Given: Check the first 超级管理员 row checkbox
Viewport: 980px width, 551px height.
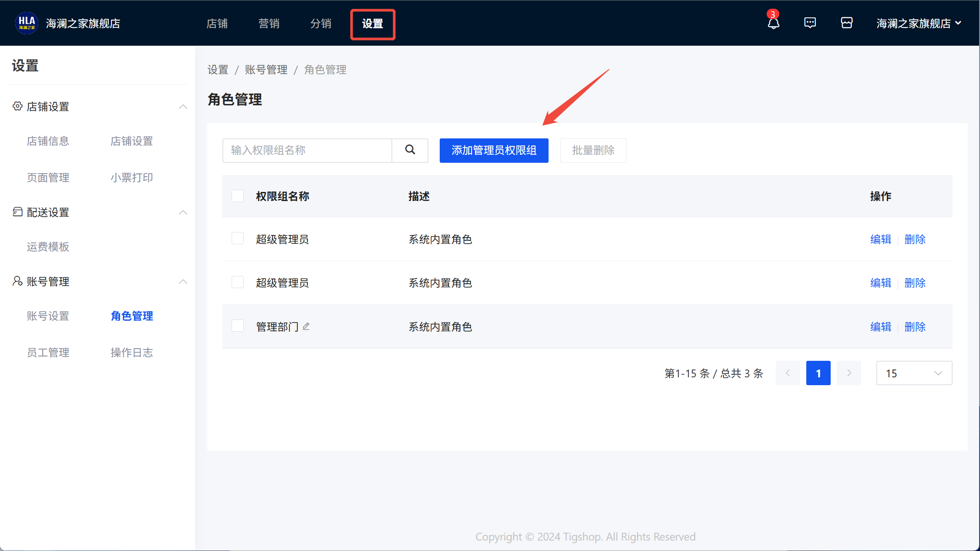Looking at the screenshot, I should tap(238, 239).
